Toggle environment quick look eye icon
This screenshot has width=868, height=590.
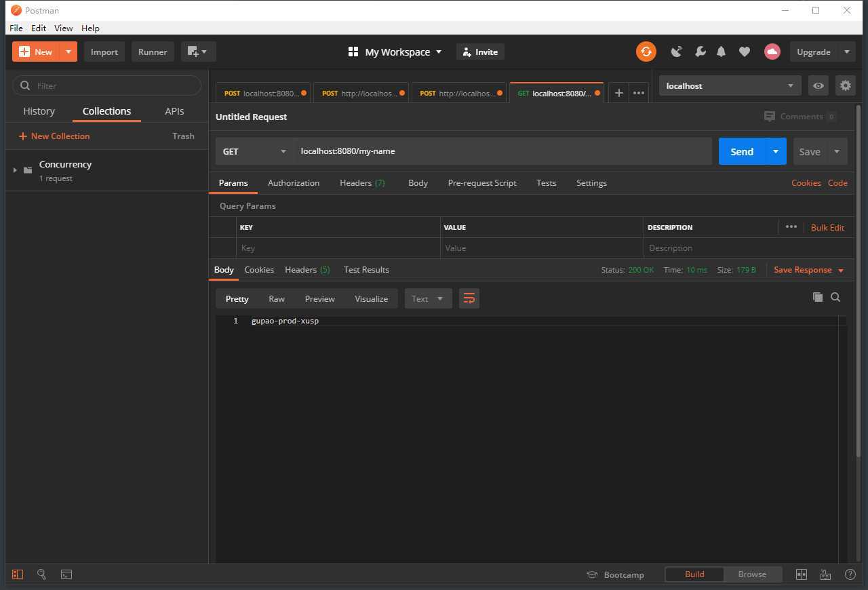818,85
